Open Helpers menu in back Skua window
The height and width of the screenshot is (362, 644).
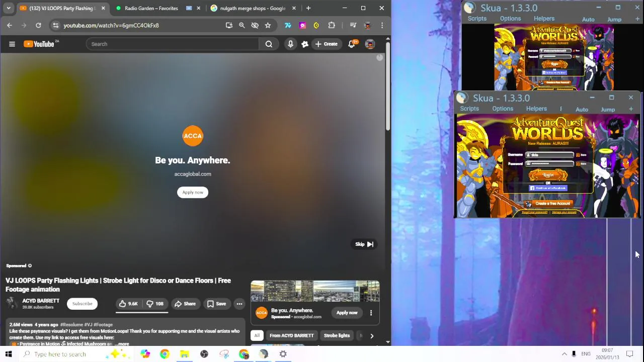click(544, 19)
